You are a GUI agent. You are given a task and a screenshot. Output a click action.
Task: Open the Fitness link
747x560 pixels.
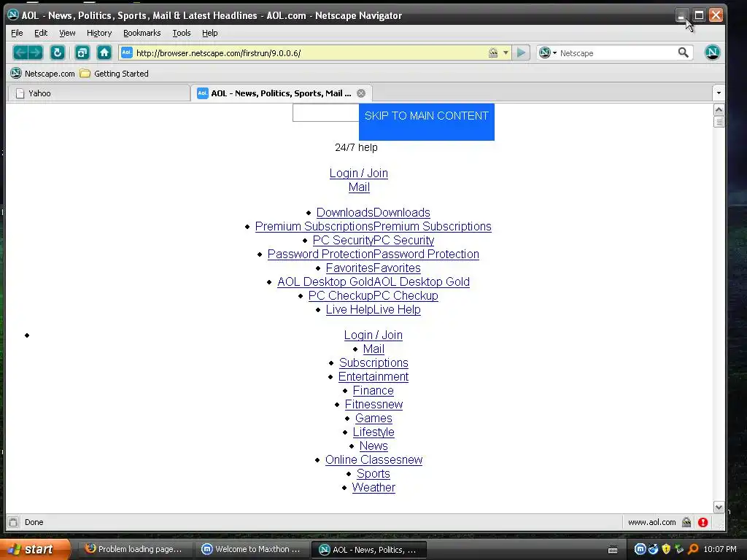click(373, 404)
